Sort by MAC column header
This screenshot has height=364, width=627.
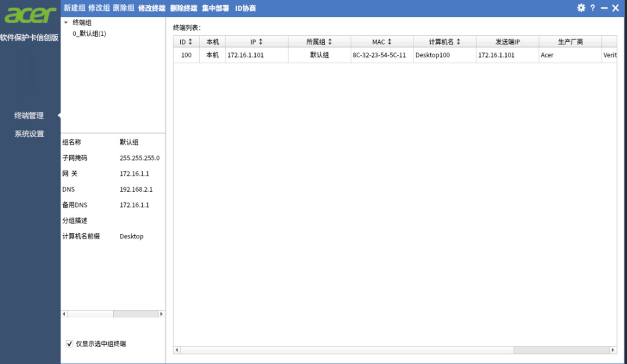click(x=381, y=42)
